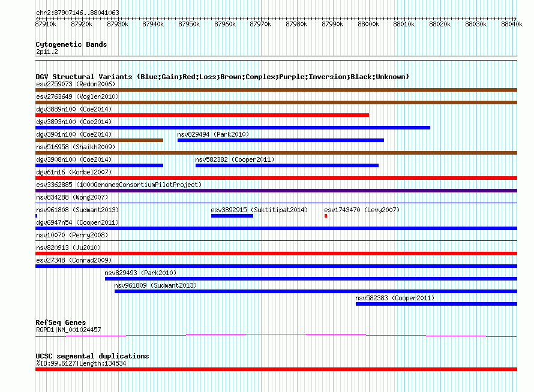
Task: Click the pink RGPD1 gene track line
Action: (x=276, y=336)
